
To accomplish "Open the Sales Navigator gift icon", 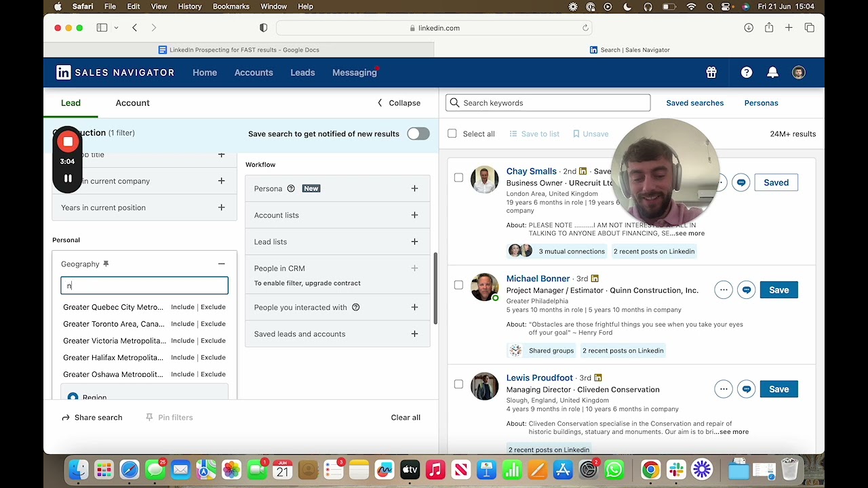I will [711, 73].
